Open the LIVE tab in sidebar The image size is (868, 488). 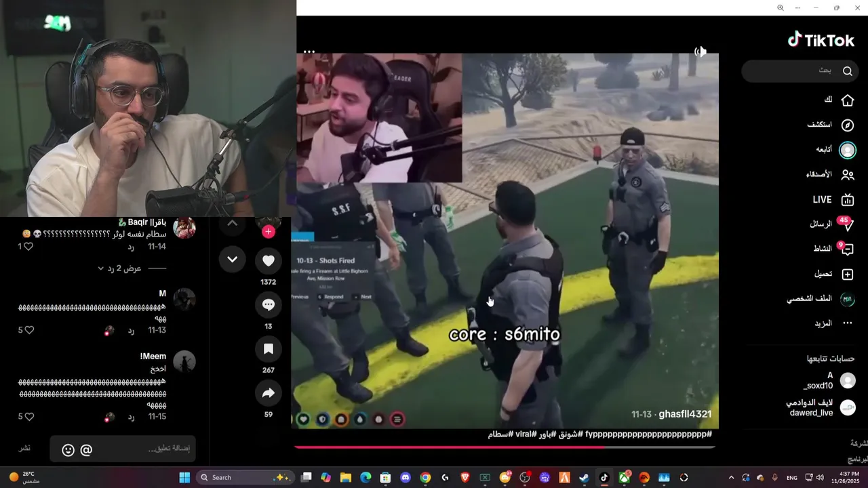pyautogui.click(x=833, y=200)
